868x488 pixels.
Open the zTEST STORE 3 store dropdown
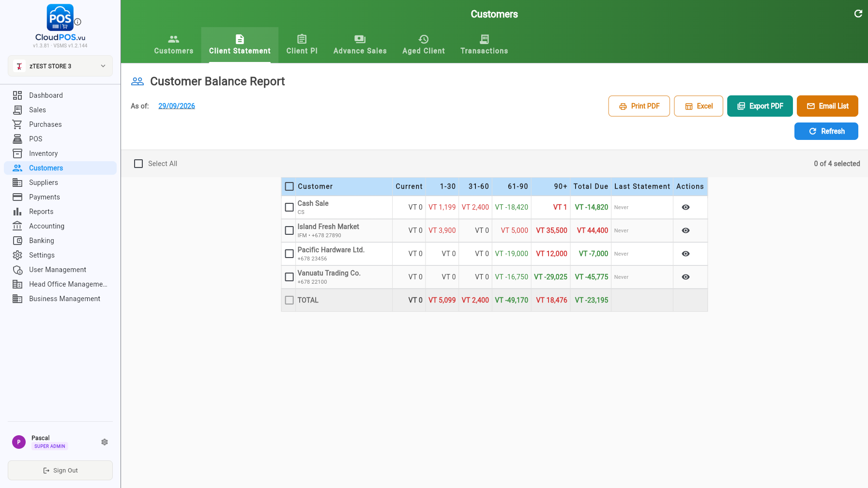60,66
